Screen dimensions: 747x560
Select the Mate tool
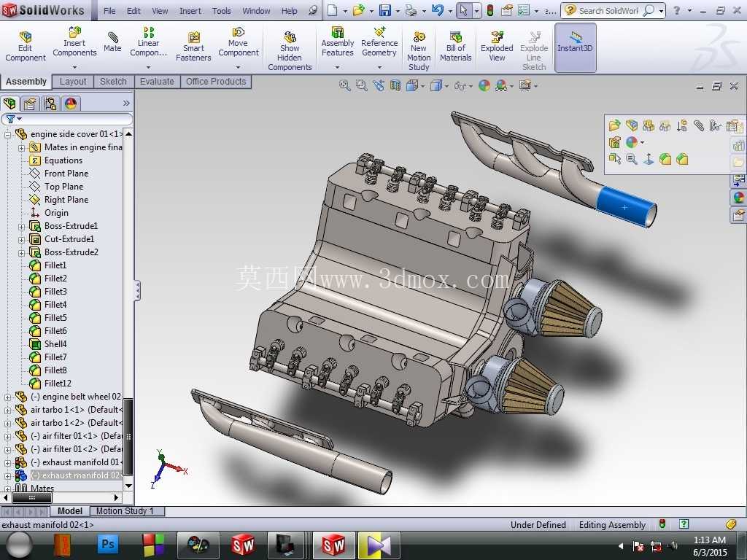112,42
